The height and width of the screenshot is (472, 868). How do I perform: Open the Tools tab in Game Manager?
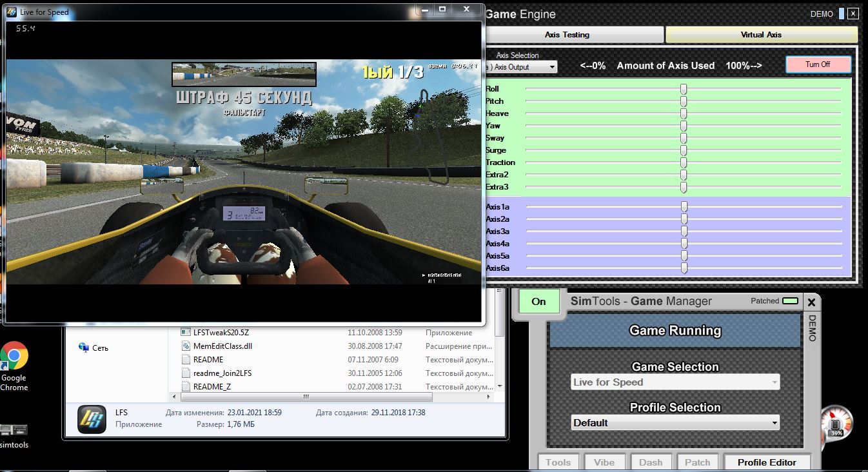[558, 462]
